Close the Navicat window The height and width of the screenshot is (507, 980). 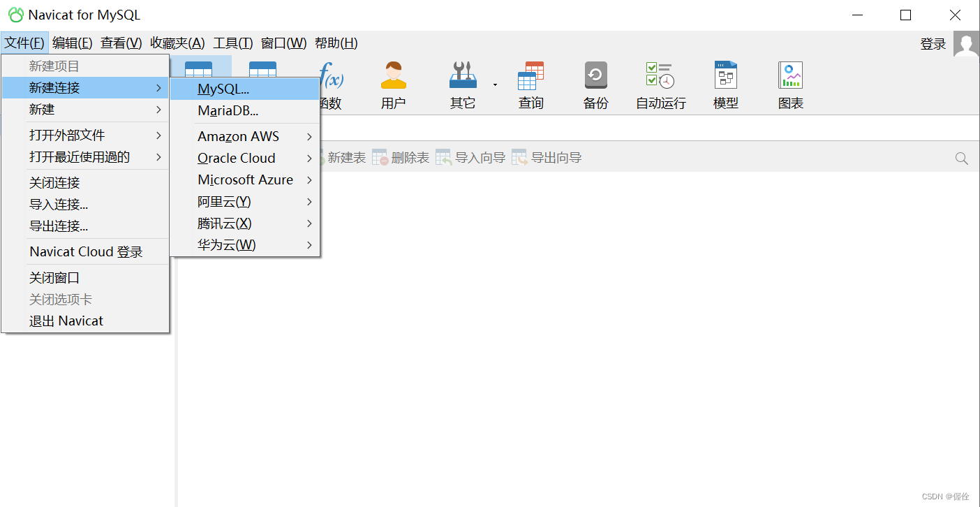(x=955, y=15)
